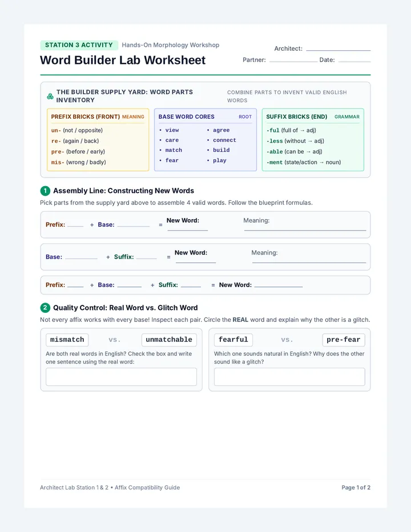Viewport: 411px width, 532px height.
Task: Click the 'un-' prefix brick
Action: [77, 130]
